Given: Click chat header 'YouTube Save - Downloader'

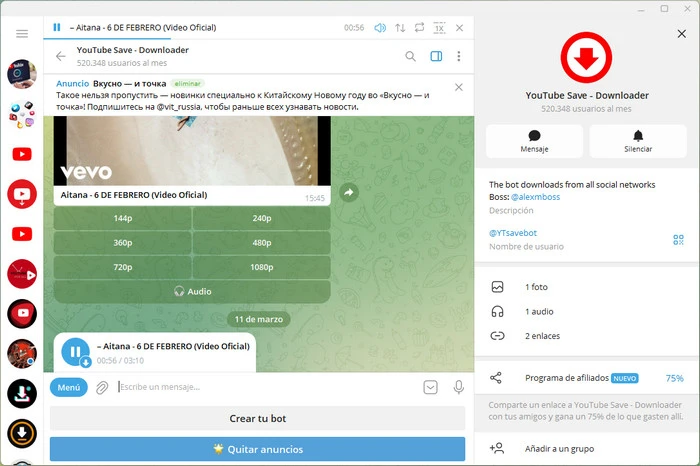Looking at the screenshot, I should point(133,50).
